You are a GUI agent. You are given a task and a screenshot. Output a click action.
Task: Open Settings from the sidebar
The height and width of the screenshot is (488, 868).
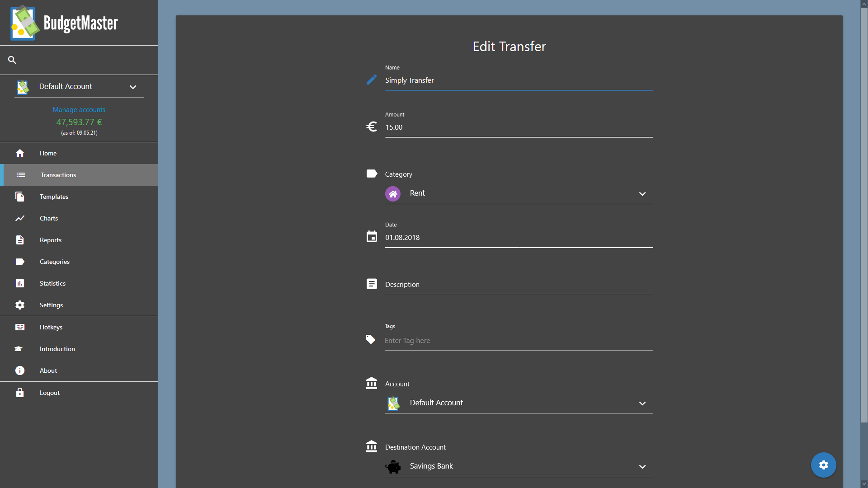point(79,305)
